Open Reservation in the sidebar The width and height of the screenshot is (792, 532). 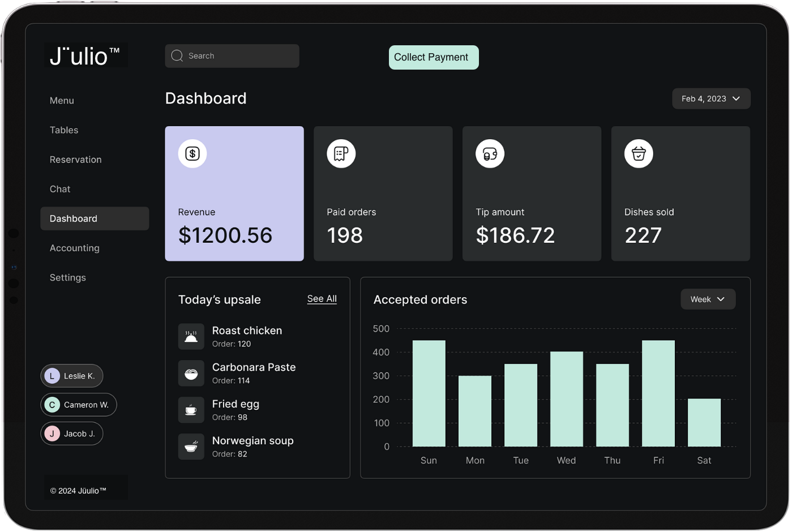(x=76, y=160)
